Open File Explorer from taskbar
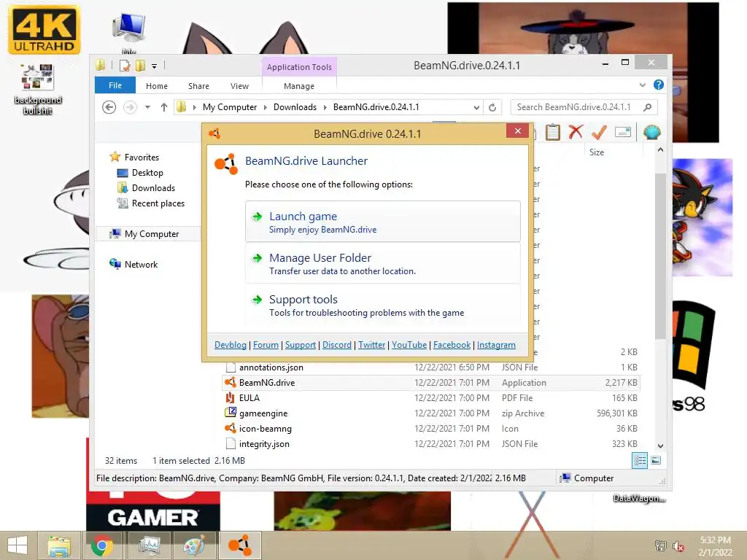The image size is (747, 560). click(x=58, y=545)
